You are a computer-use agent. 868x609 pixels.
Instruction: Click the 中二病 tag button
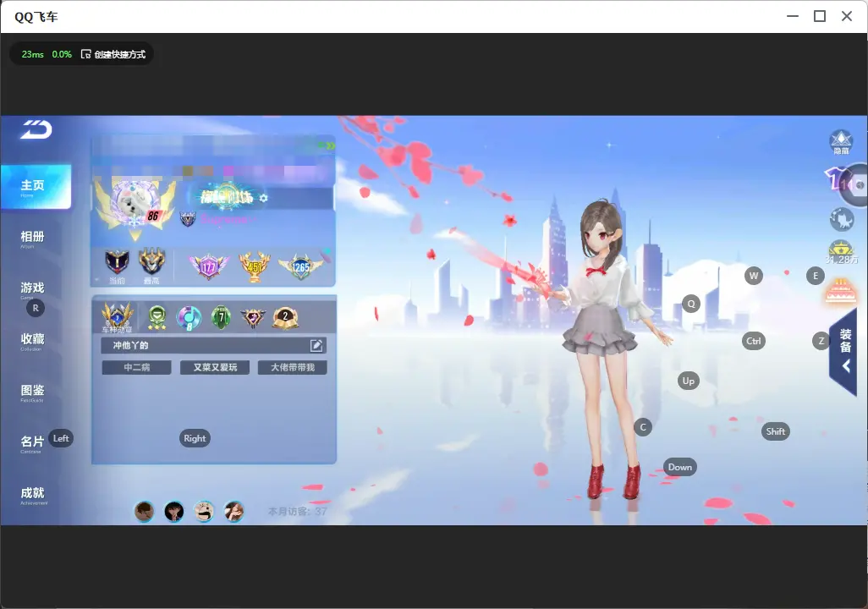(137, 367)
